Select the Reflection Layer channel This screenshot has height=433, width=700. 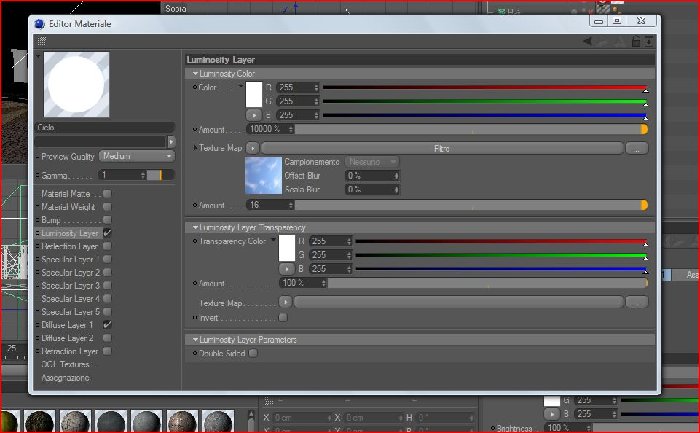(x=69, y=246)
